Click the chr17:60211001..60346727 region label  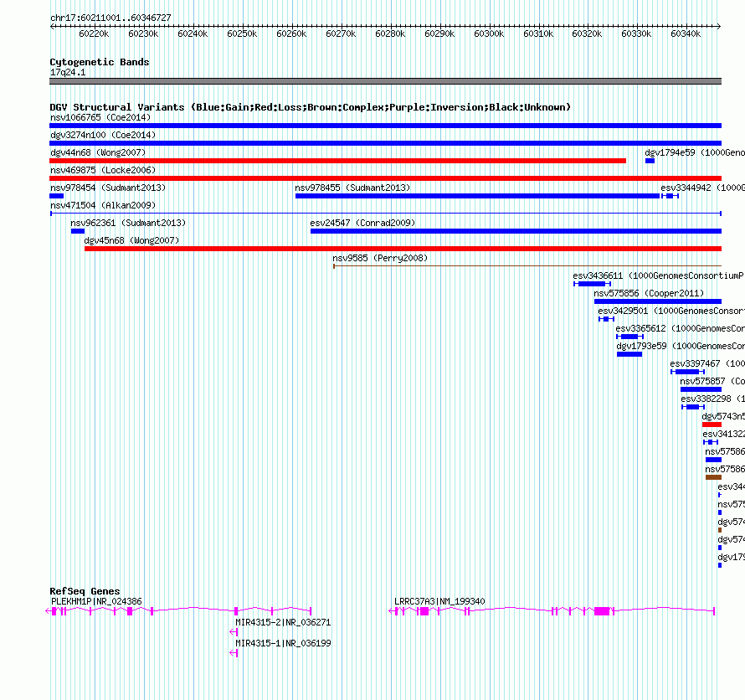pyautogui.click(x=110, y=18)
